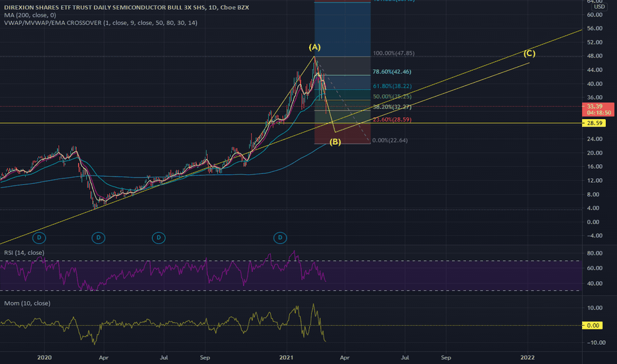Viewport: 617px width, 364px height.
Task: Click the dividend marker near April 2020
Action: coord(99,238)
